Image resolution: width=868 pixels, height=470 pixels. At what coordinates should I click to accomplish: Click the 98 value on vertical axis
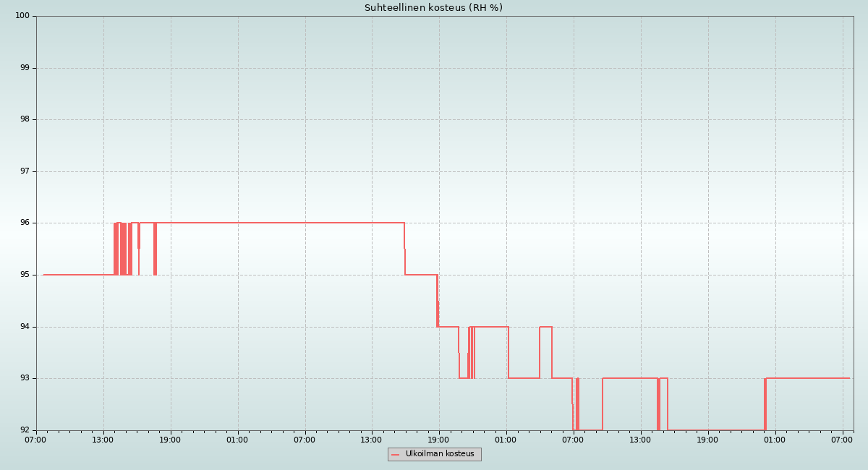(24, 119)
